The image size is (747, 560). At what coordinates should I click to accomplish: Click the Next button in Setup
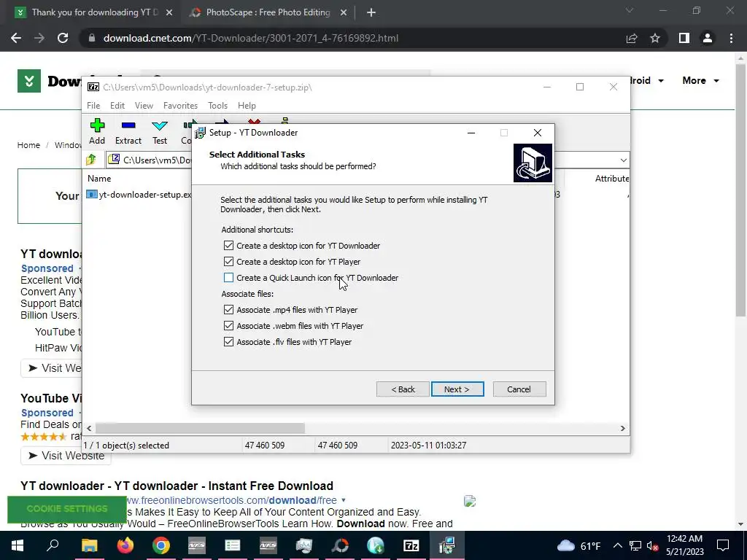tap(457, 389)
